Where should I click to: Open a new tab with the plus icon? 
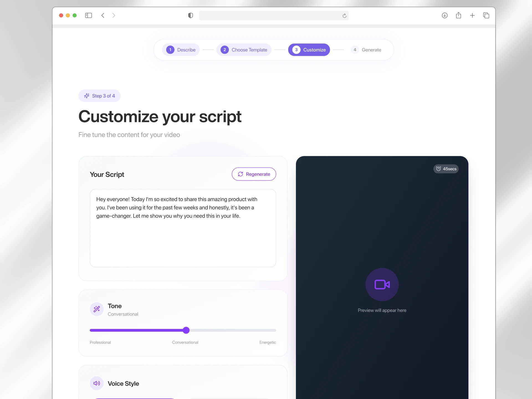(x=472, y=16)
